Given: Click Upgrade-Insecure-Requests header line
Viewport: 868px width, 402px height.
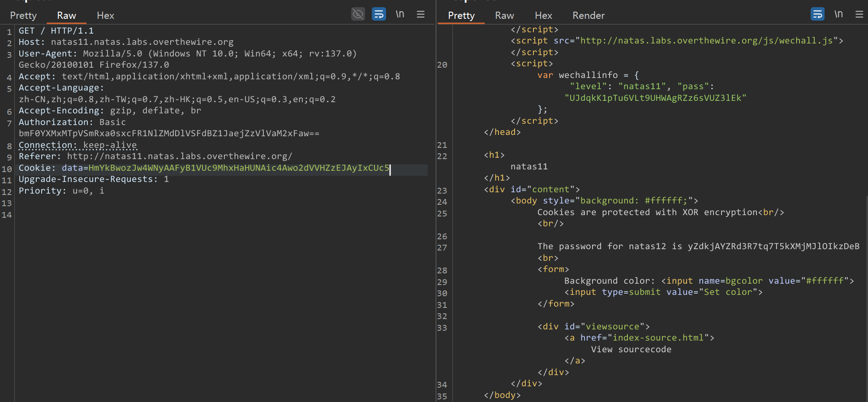Looking at the screenshot, I should coord(94,179).
